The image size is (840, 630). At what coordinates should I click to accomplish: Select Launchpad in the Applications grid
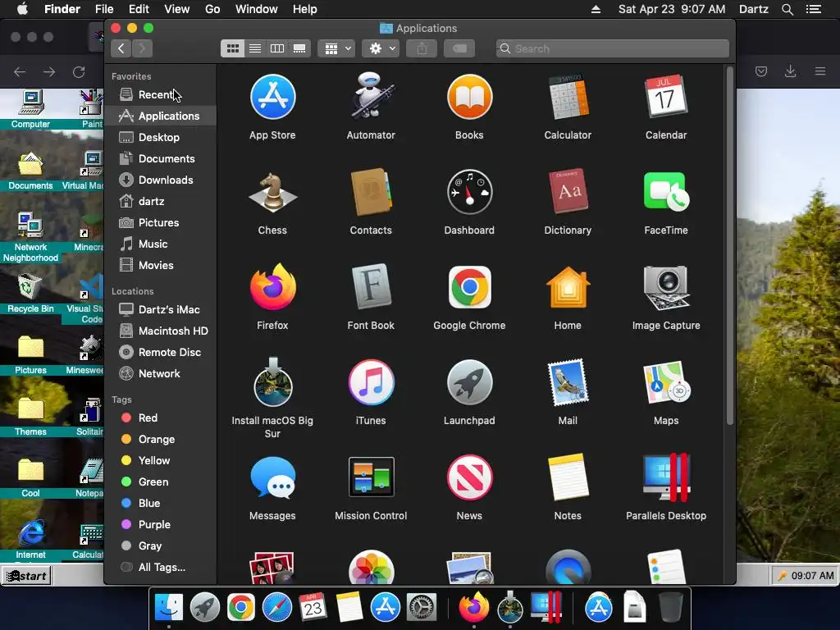click(469, 382)
